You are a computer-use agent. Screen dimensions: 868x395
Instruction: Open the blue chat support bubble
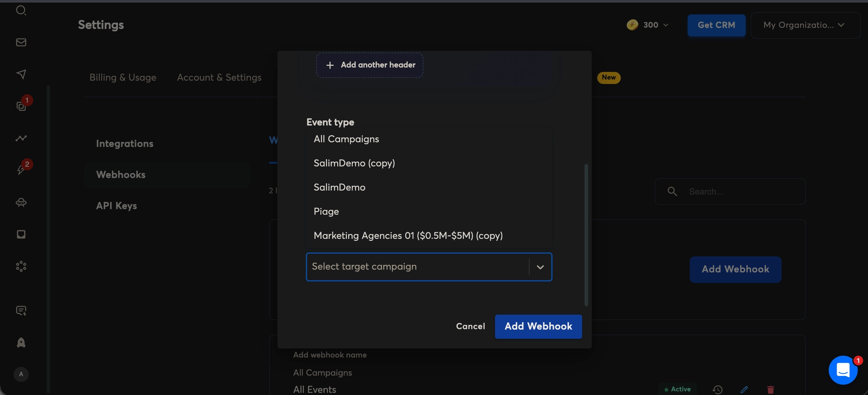tap(843, 370)
